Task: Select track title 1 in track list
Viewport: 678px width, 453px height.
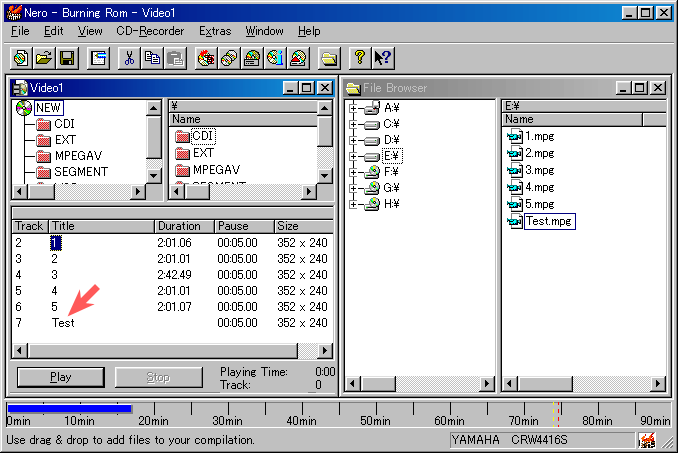Action: (x=55, y=243)
